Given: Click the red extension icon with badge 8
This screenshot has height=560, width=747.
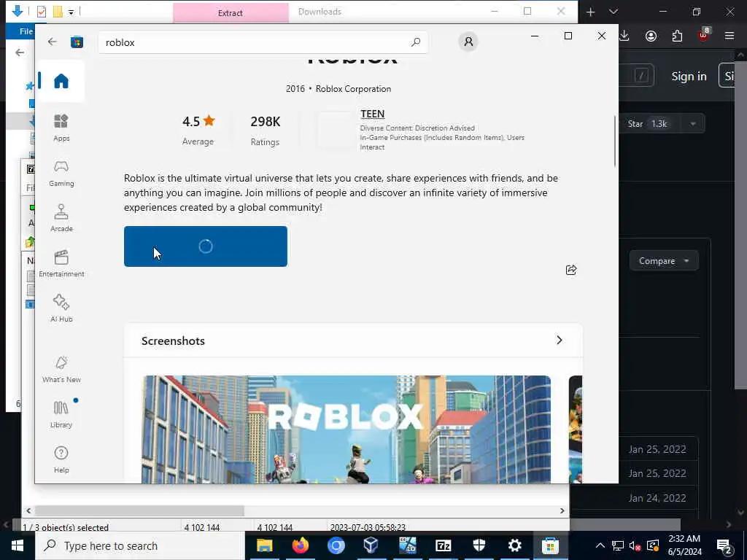Looking at the screenshot, I should [704, 34].
